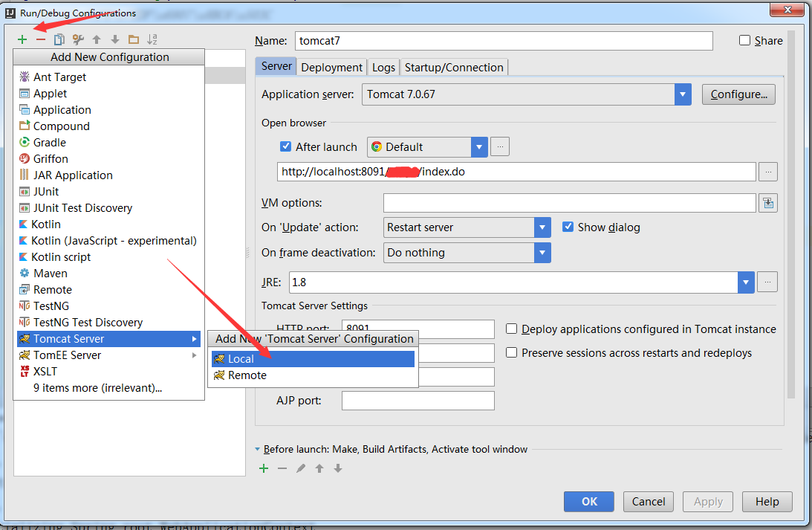Open On 'Update' action Restart server dropdown
The height and width of the screenshot is (530, 812).
coord(542,227)
